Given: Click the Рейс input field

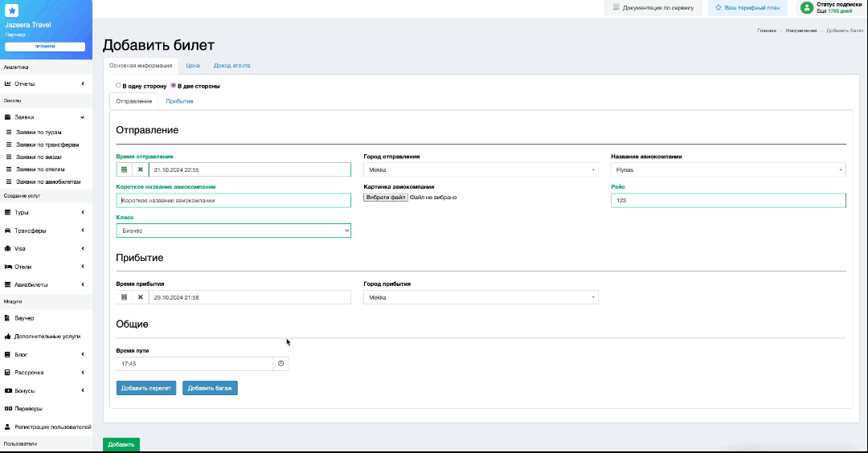Looking at the screenshot, I should (x=728, y=201).
